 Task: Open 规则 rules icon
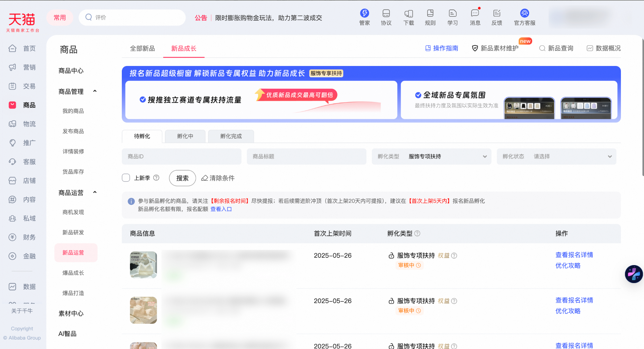[x=430, y=17]
